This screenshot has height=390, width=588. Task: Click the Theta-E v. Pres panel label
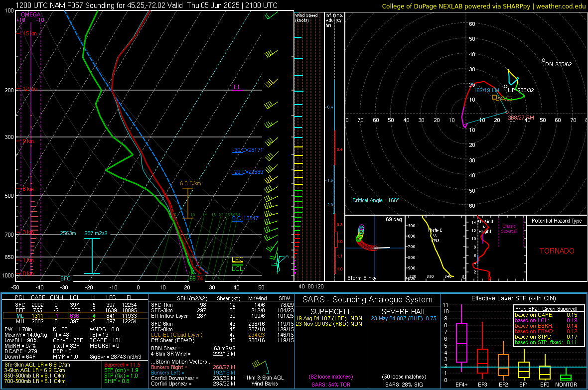(x=435, y=235)
